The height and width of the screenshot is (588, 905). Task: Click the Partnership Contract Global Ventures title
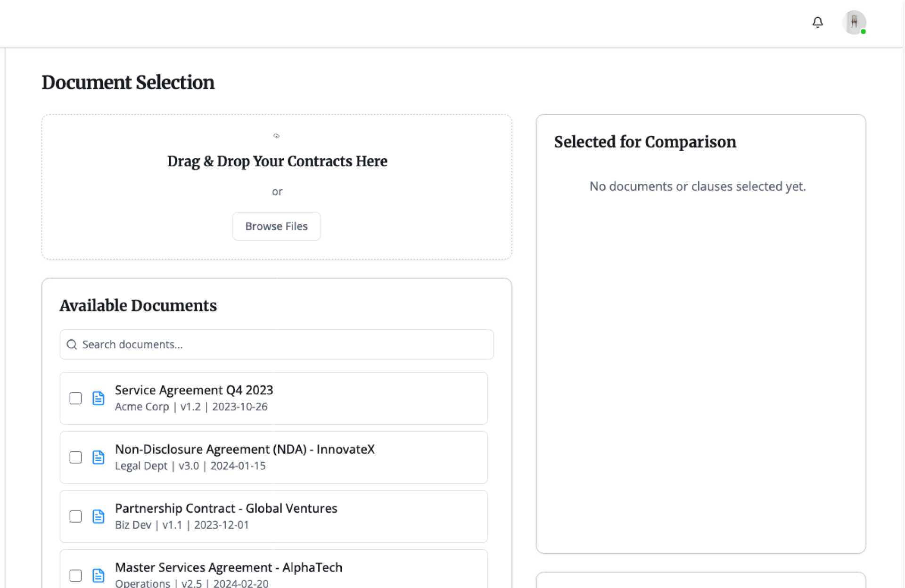pyautogui.click(x=226, y=508)
